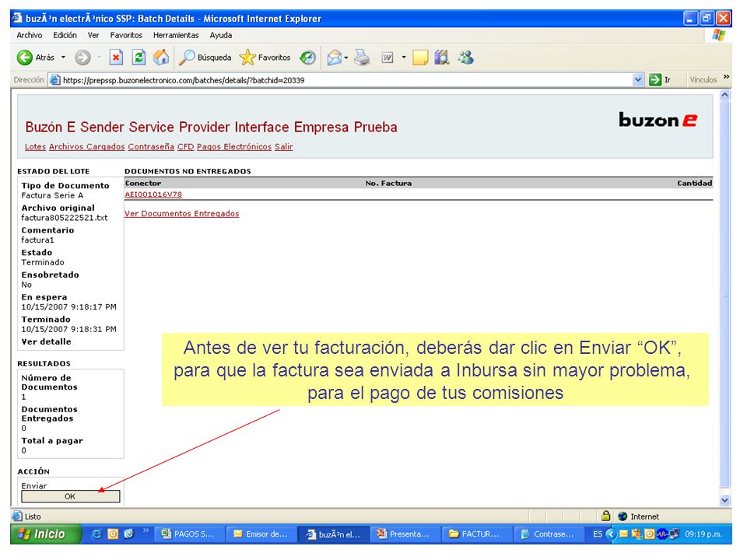Open the Archivos Cargados link
747x560 pixels.
(x=86, y=147)
